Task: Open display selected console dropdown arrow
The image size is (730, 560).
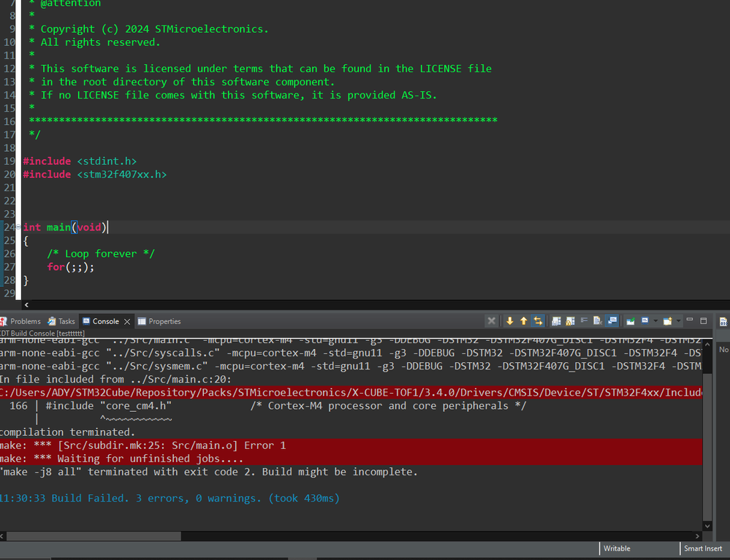Action: tap(655, 321)
